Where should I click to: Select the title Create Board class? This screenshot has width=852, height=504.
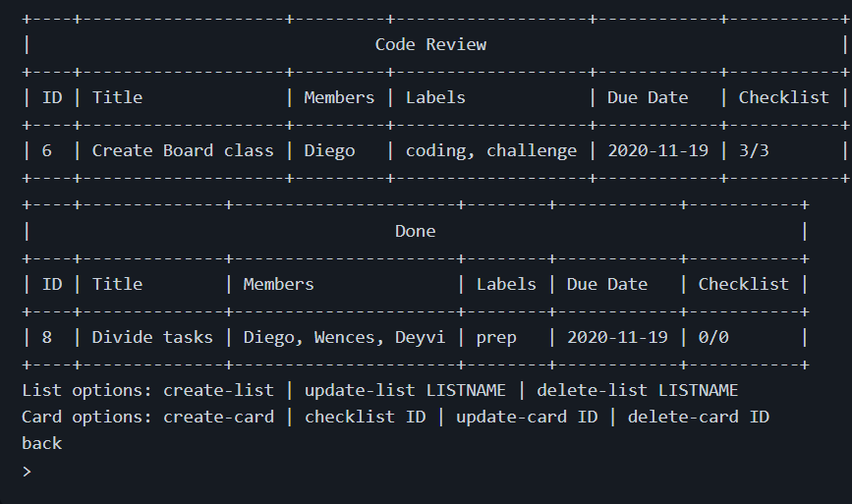(x=183, y=150)
